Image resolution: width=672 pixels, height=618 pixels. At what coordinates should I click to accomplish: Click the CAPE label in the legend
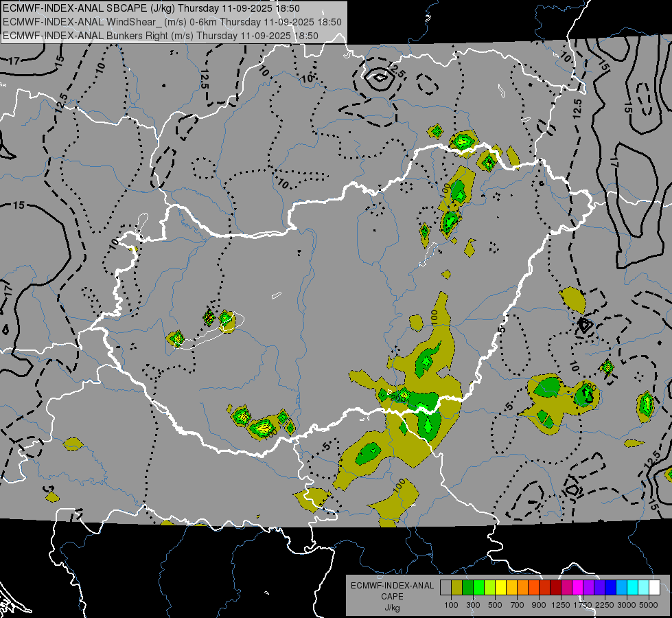click(392, 596)
